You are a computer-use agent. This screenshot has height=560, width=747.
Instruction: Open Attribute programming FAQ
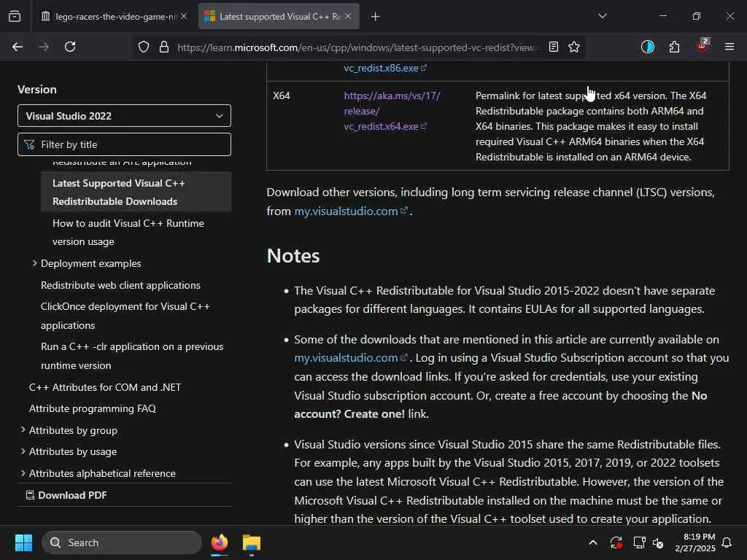pos(93,408)
